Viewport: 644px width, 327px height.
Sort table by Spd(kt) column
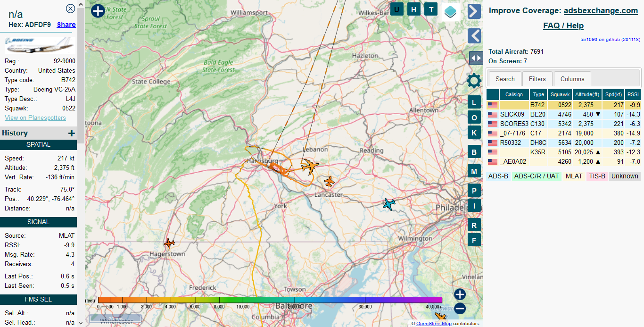[613, 94]
